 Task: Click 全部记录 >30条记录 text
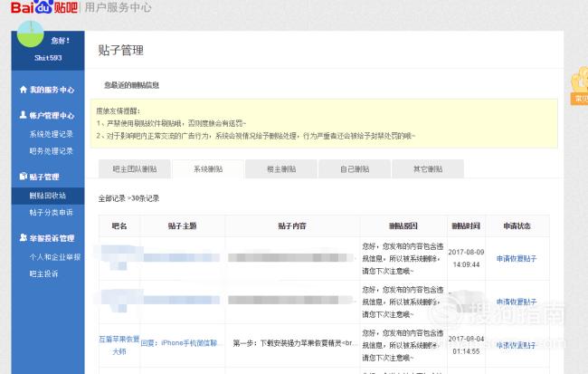point(128,198)
